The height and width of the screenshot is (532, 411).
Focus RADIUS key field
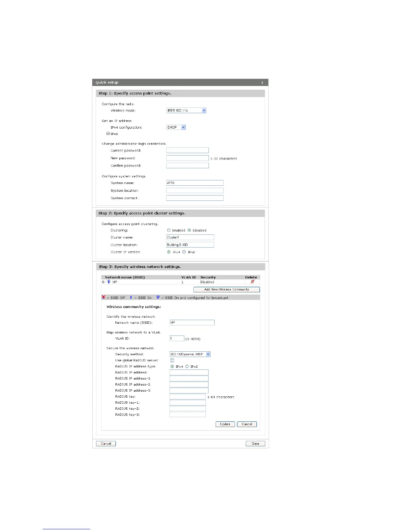click(x=187, y=397)
